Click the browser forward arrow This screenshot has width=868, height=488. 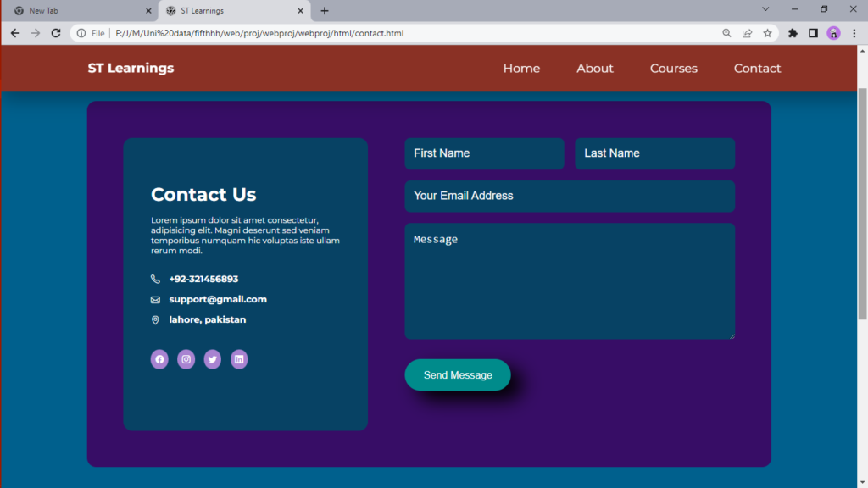tap(36, 33)
